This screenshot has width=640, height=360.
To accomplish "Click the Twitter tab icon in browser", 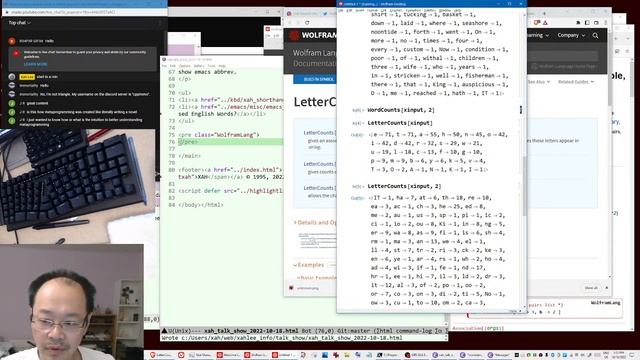I will [x=325, y=13].
